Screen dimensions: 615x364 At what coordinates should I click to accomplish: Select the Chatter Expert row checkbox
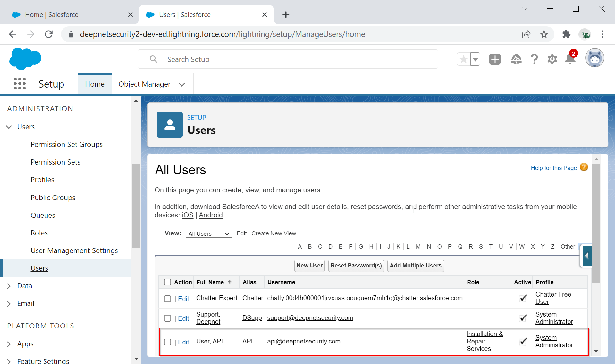(167, 299)
